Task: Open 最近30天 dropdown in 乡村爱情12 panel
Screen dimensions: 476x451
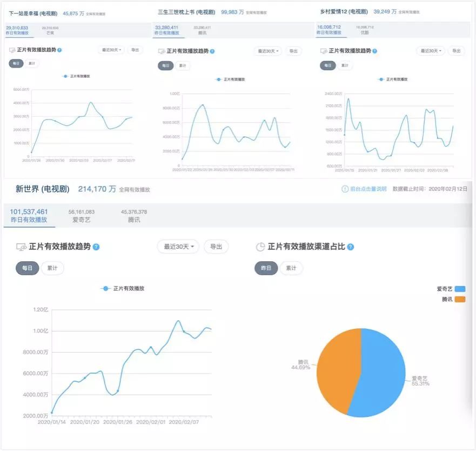Action: 431,51
